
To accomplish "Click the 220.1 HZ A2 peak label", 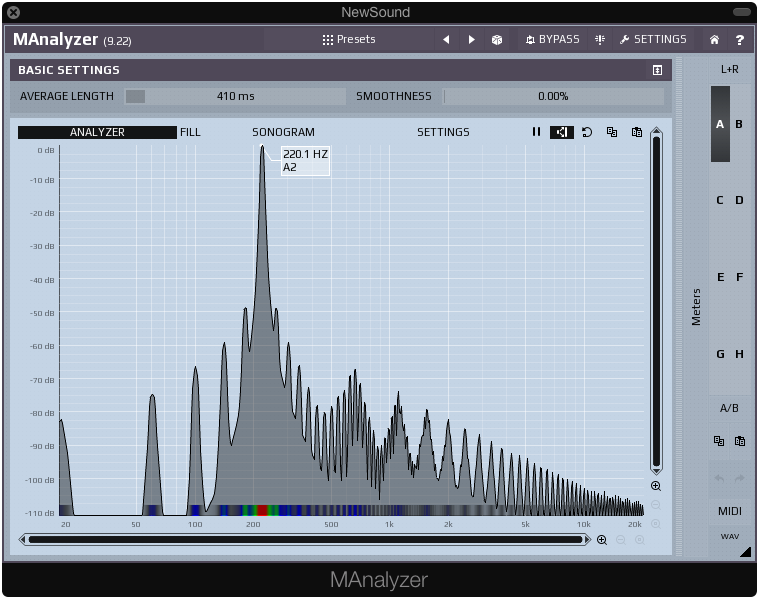I will 305,161.
